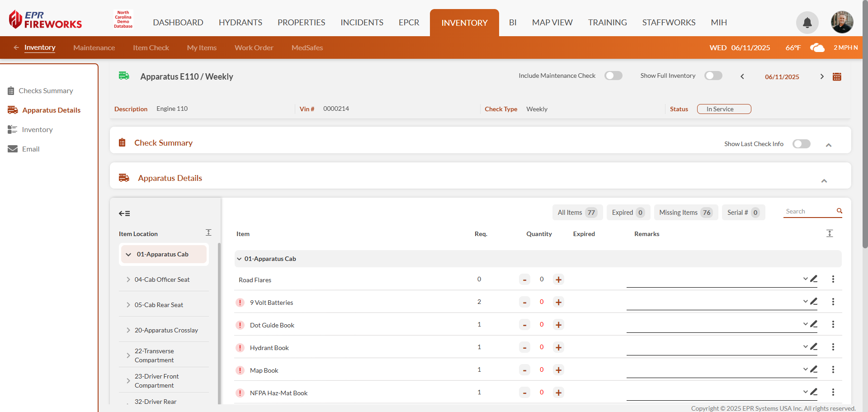Open the calendar date picker icon
Viewport: 868px width, 412px height.
pyautogui.click(x=837, y=77)
